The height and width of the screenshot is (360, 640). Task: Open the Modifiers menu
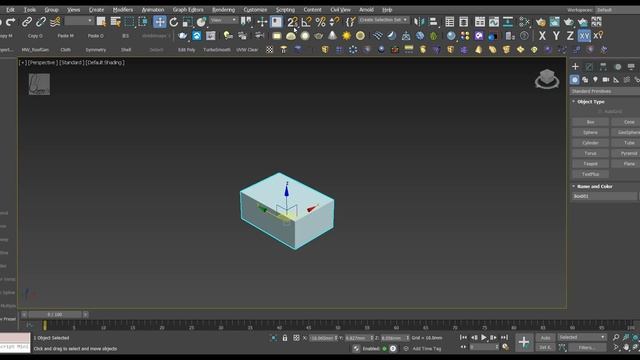(x=122, y=9)
